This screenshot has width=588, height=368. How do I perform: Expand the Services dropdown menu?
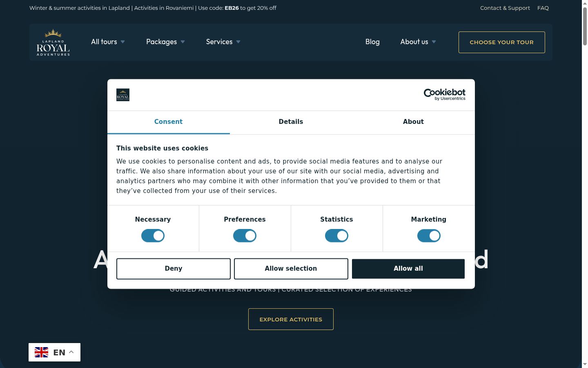pos(223,42)
